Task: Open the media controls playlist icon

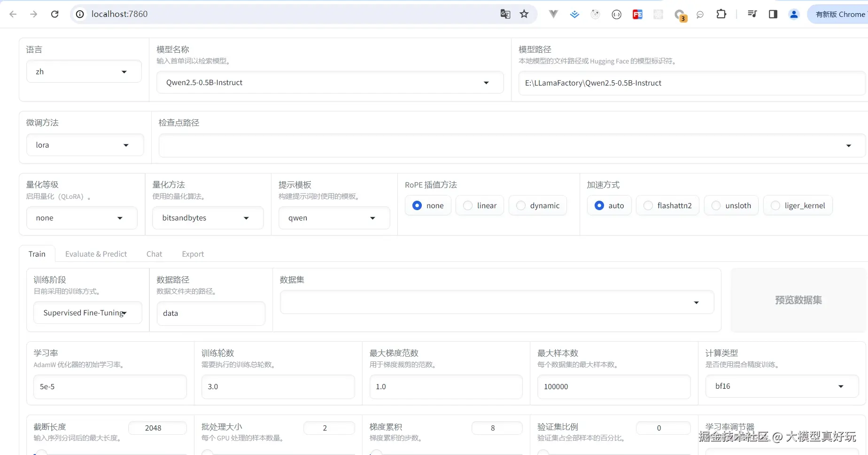Action: click(752, 14)
